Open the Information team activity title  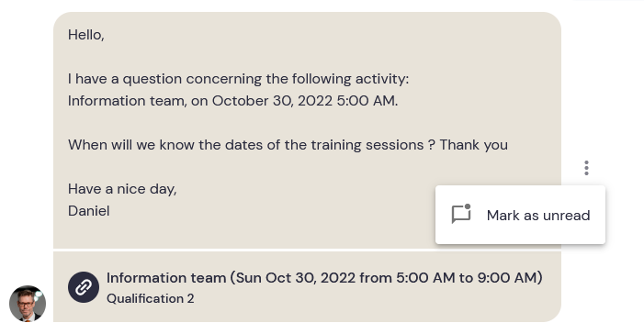(x=324, y=278)
